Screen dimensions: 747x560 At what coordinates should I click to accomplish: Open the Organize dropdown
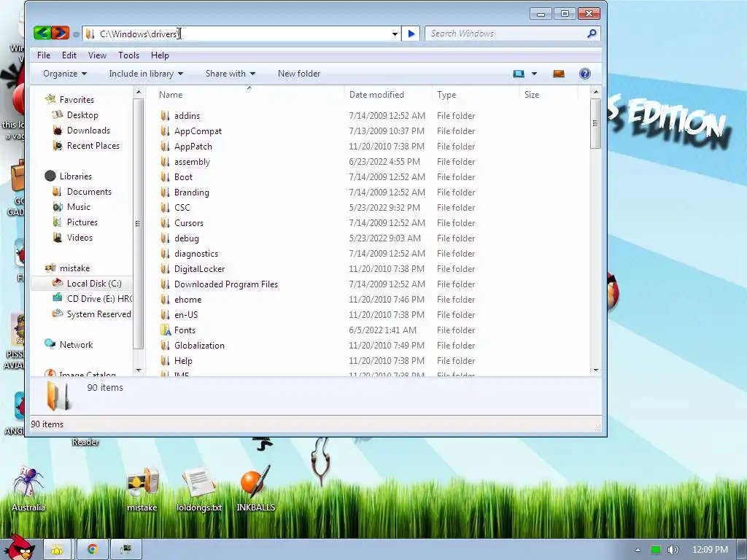pos(65,74)
